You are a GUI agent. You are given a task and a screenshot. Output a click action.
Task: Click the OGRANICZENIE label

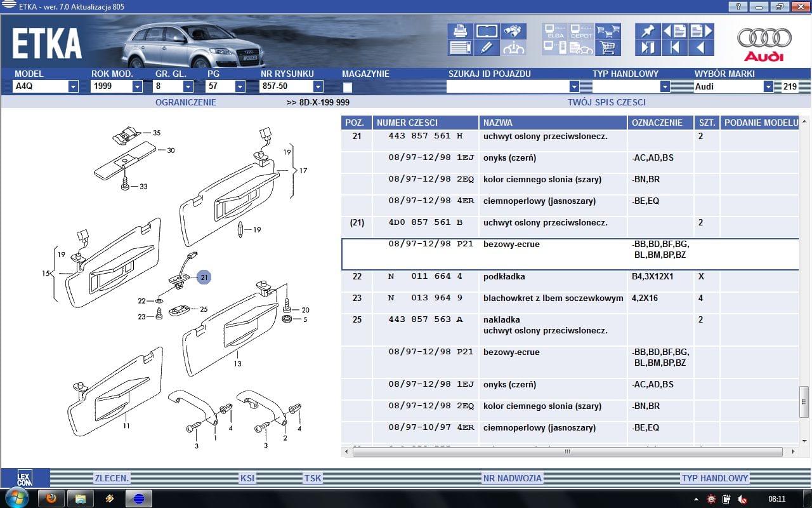tap(186, 102)
